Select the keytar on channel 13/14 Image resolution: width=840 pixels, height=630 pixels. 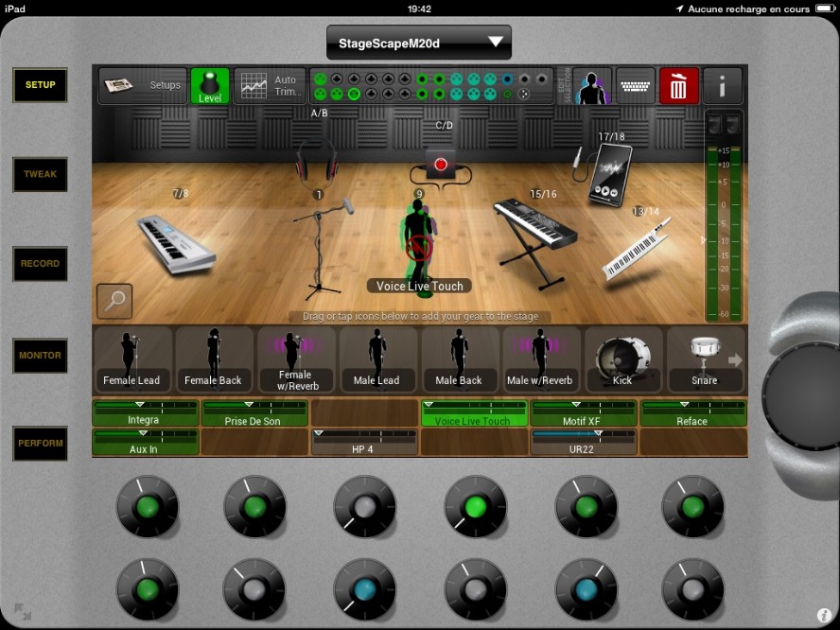point(637,248)
